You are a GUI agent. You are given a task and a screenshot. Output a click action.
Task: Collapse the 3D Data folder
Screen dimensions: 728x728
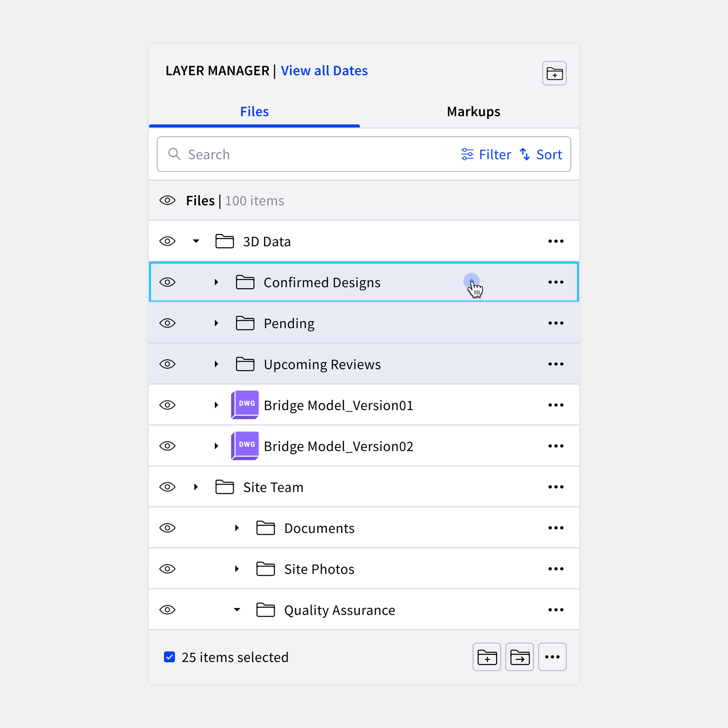(196, 241)
